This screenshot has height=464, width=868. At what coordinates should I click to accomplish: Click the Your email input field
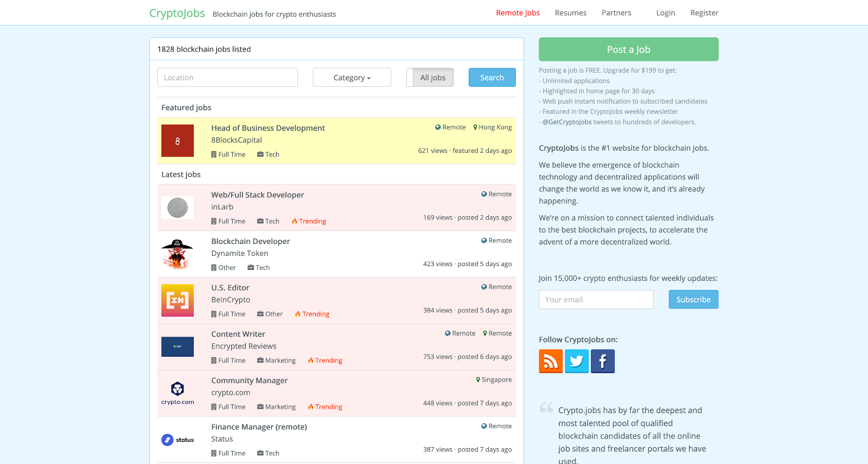point(596,300)
